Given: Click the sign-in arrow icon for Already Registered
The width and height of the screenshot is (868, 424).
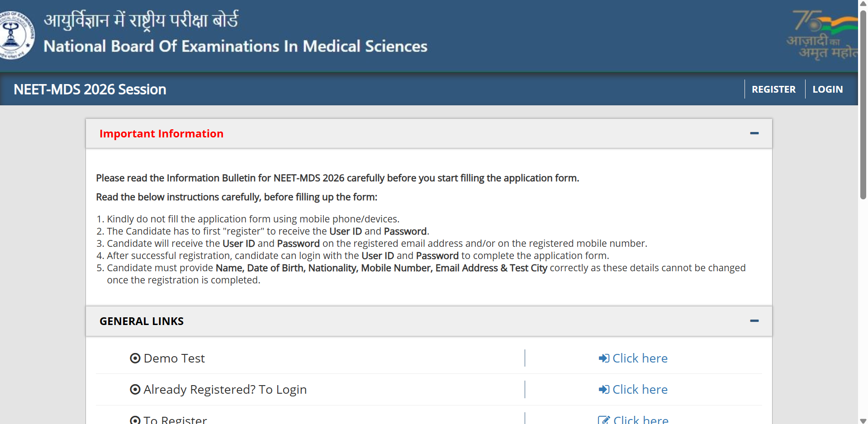Looking at the screenshot, I should tap(603, 390).
